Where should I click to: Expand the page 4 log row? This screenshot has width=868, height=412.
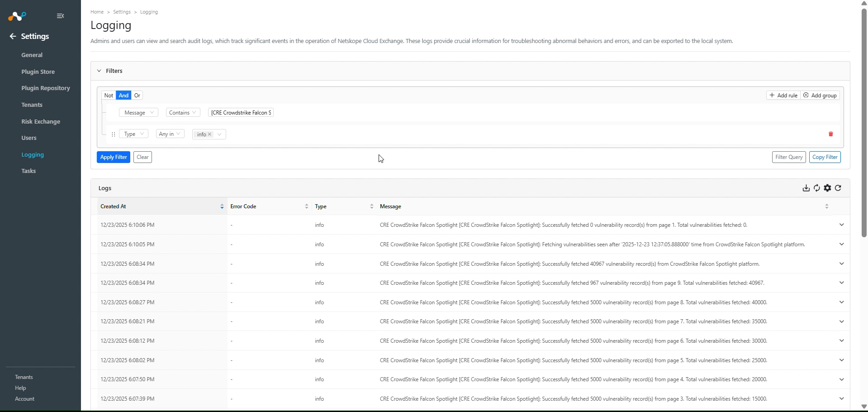(842, 379)
